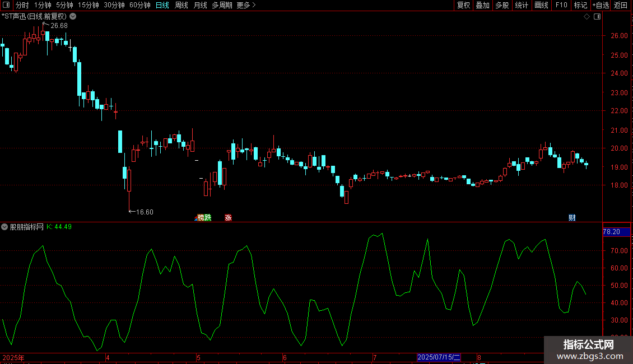Expand the 股朋指标网 indicator dropdown
Screen dimensions: 633x364
[4, 227]
